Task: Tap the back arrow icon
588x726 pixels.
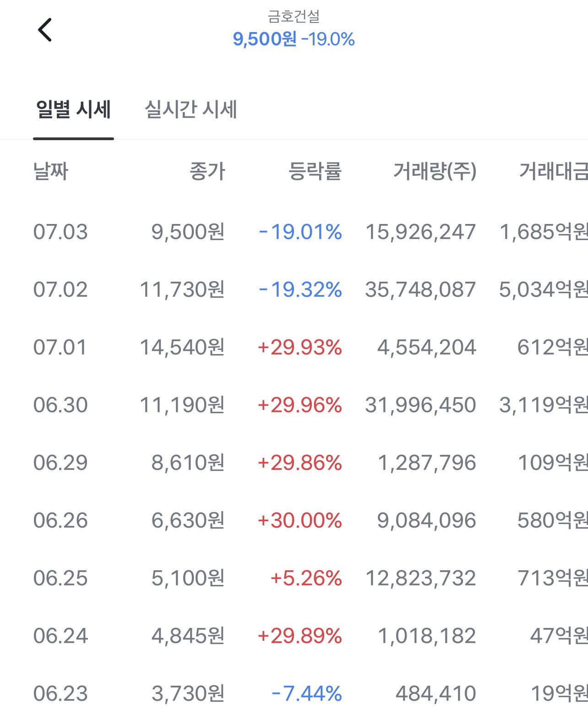Action: point(45,30)
